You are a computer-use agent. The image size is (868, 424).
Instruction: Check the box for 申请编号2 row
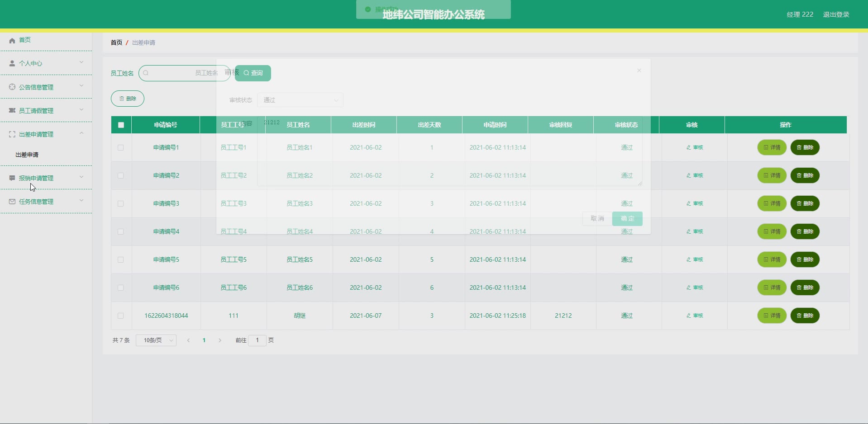[121, 175]
